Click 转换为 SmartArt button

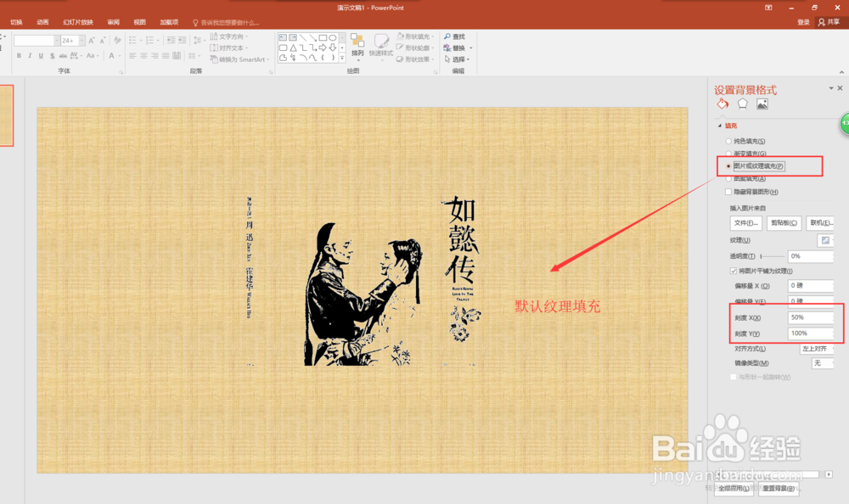click(239, 59)
